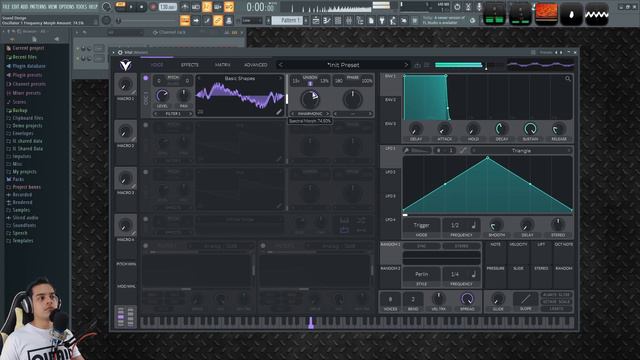This screenshot has width=640, height=360.
Task: Open channel rack icon in FL toolbar
Action: click(x=338, y=20)
